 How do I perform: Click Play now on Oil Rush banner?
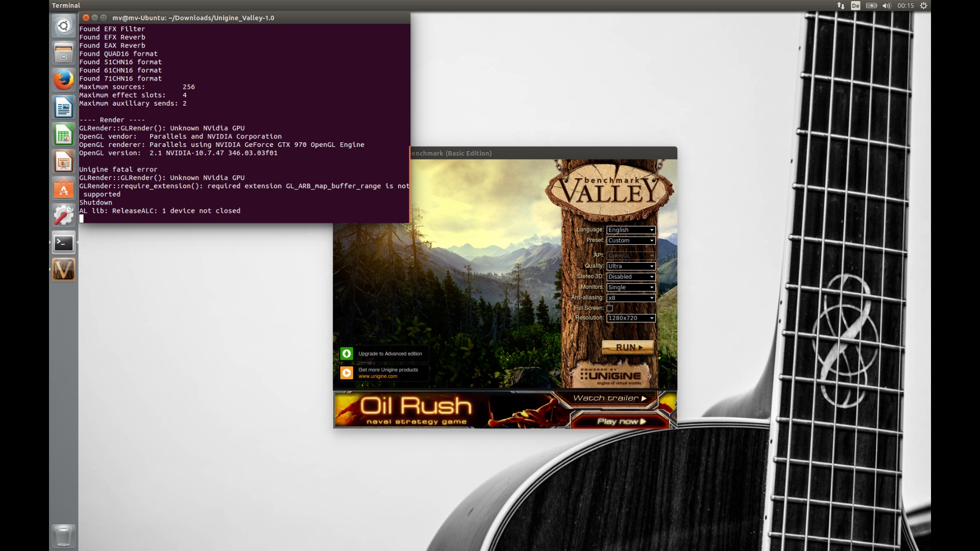(x=621, y=421)
